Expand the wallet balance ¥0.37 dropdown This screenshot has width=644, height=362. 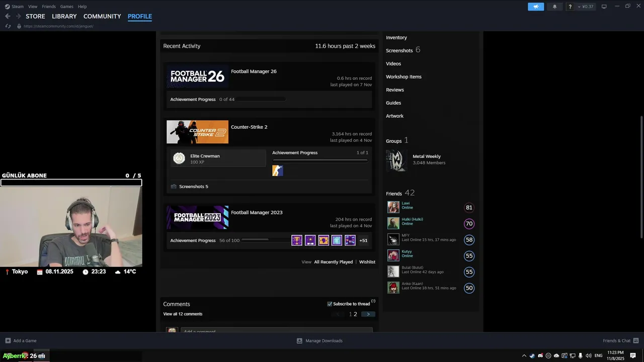(585, 7)
